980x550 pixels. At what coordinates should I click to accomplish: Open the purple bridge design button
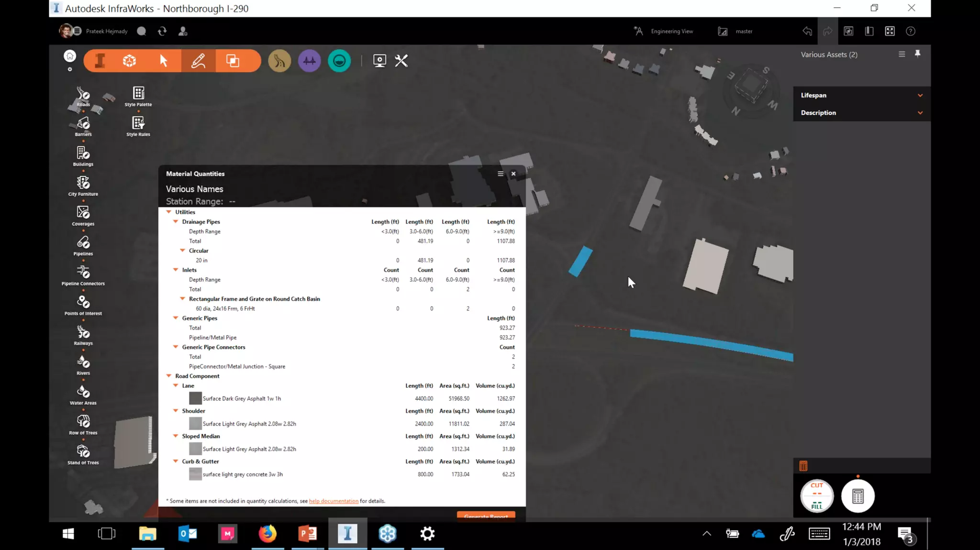coord(310,61)
